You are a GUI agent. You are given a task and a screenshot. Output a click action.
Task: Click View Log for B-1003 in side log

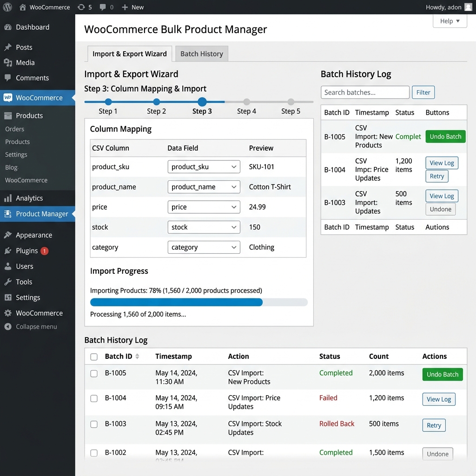coord(442,196)
